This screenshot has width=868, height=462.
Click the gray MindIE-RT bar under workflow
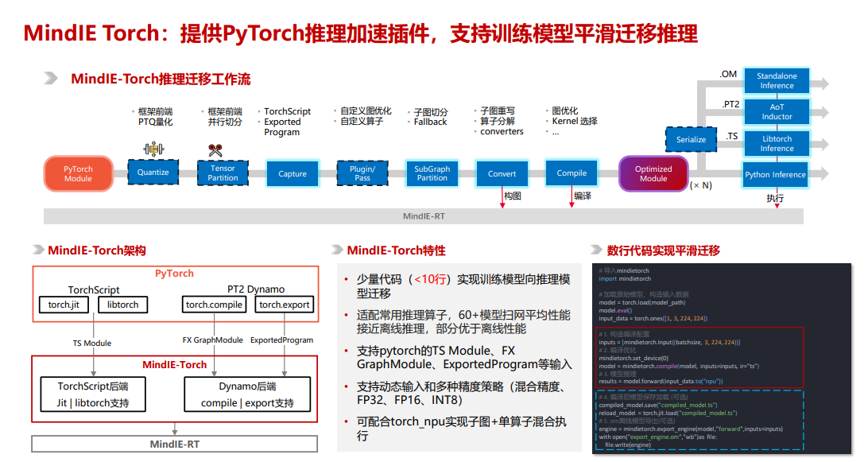[x=424, y=216]
